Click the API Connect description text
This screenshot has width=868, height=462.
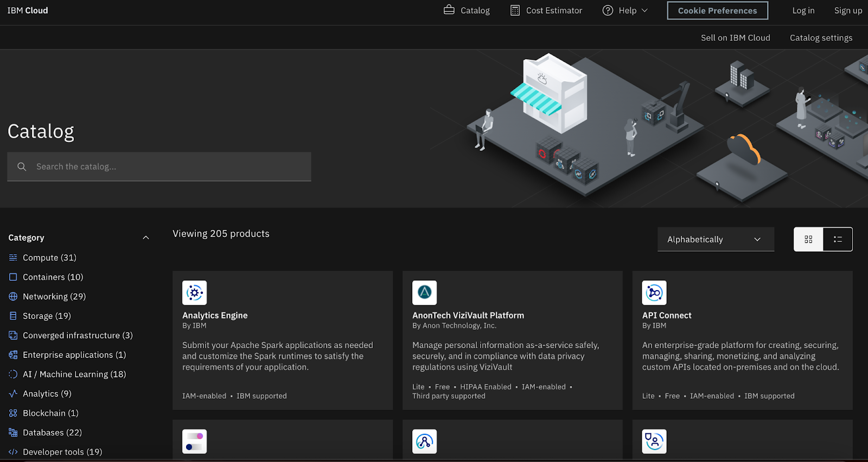click(x=741, y=356)
